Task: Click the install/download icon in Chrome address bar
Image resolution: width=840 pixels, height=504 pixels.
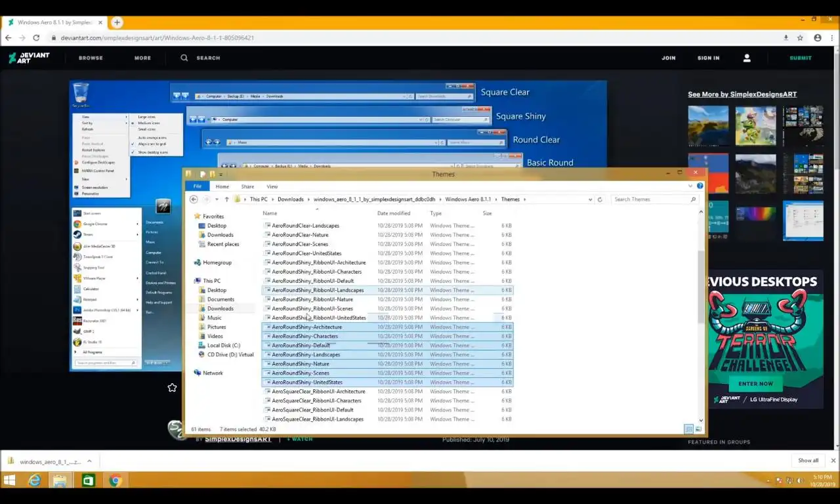Action: click(786, 38)
